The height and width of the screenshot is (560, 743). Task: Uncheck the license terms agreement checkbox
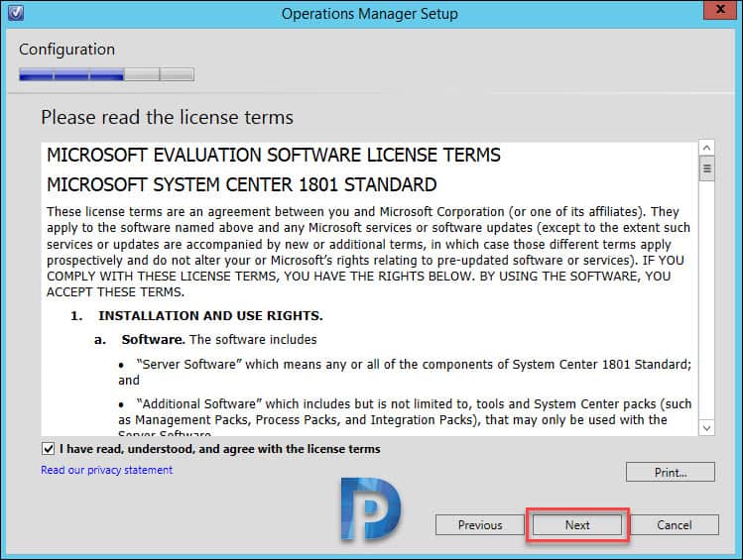[49, 448]
